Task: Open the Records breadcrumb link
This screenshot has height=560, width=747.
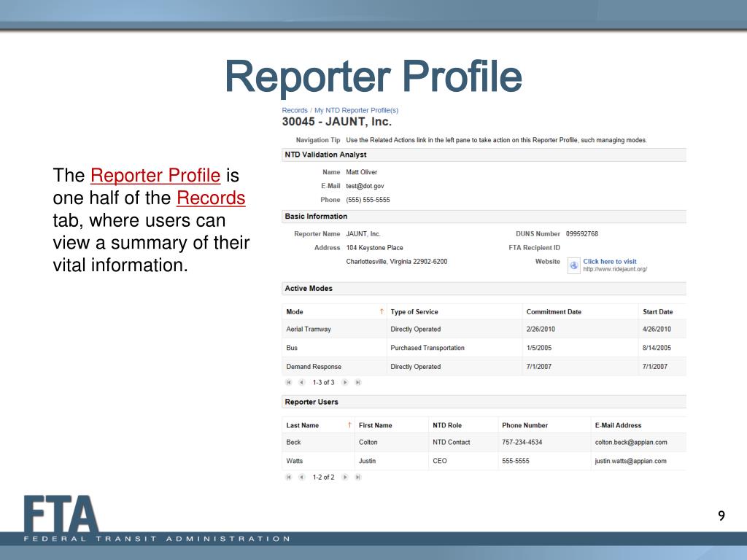Action: 295,111
